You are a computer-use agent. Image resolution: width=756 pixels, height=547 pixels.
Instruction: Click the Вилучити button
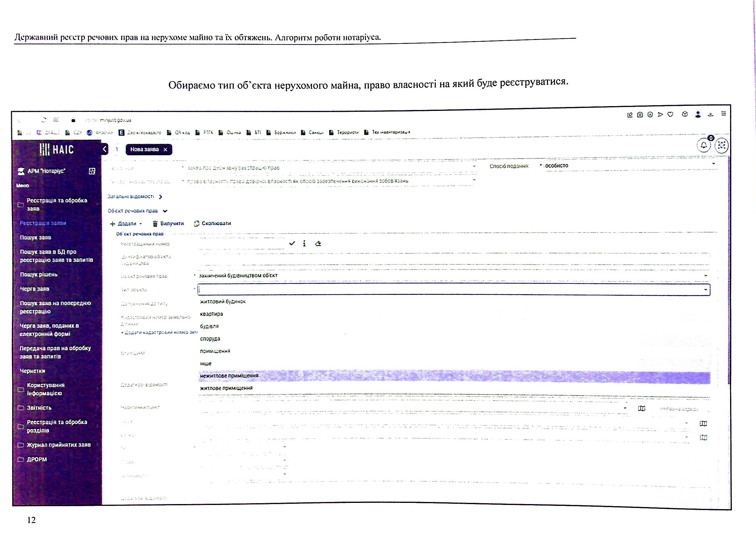(x=168, y=224)
